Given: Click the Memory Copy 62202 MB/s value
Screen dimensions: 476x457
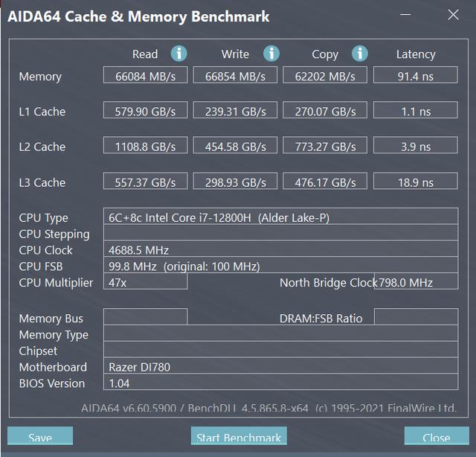Looking at the screenshot, I should pos(325,76).
